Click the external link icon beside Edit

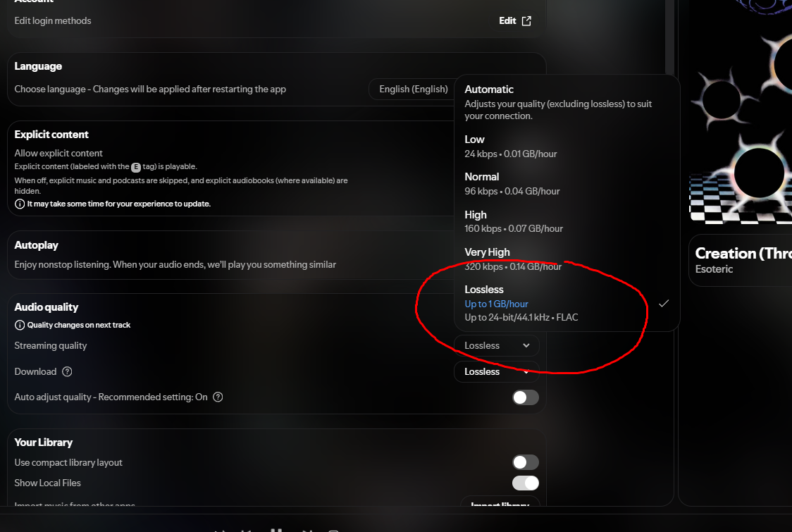(526, 20)
